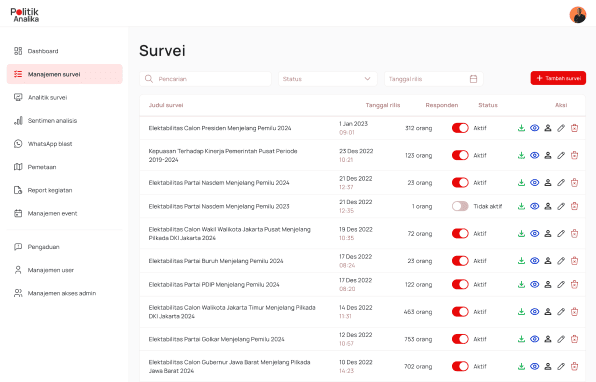This screenshot has height=382, width=596.
Task: Open respondents icon for Partai Nasdem Pemilu 2024
Action: (x=548, y=183)
